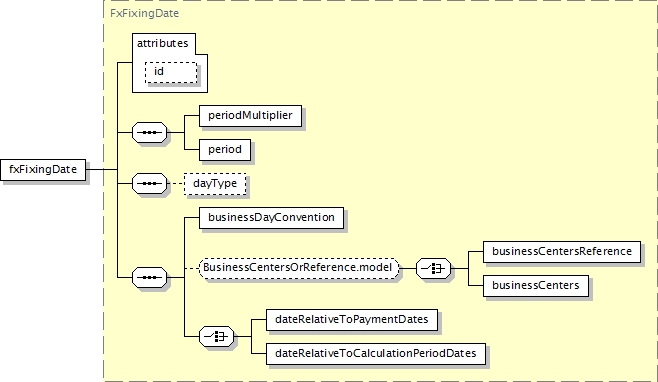Viewport: 658px width, 382px height.
Task: Select the attributes container header
Action: click(163, 43)
